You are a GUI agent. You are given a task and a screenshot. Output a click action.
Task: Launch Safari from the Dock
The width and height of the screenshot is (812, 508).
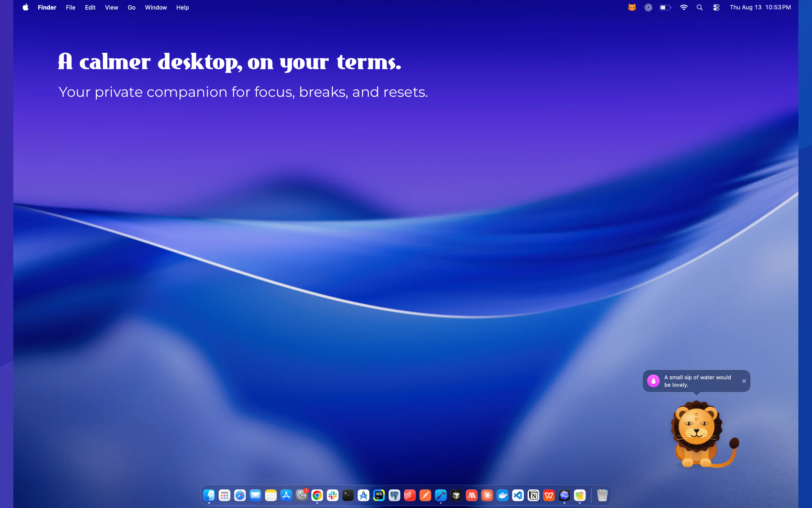240,495
